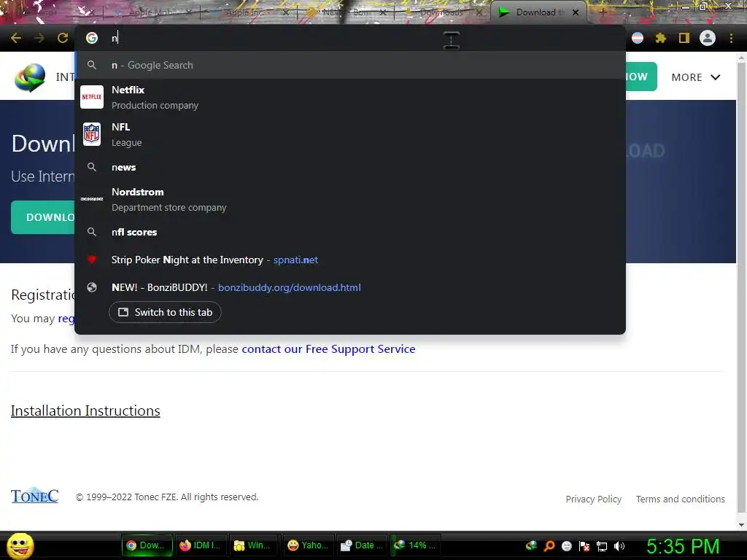Open the 'Yaho...' taskbar item

click(x=309, y=545)
